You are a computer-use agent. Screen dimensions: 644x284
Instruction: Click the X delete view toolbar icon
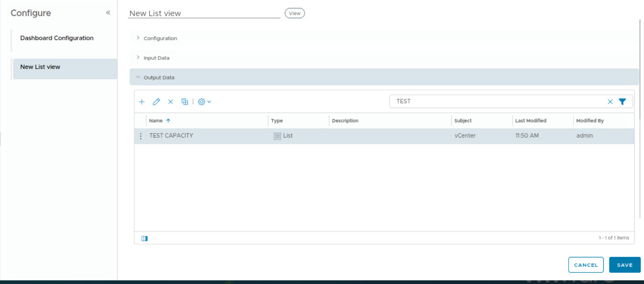(170, 102)
